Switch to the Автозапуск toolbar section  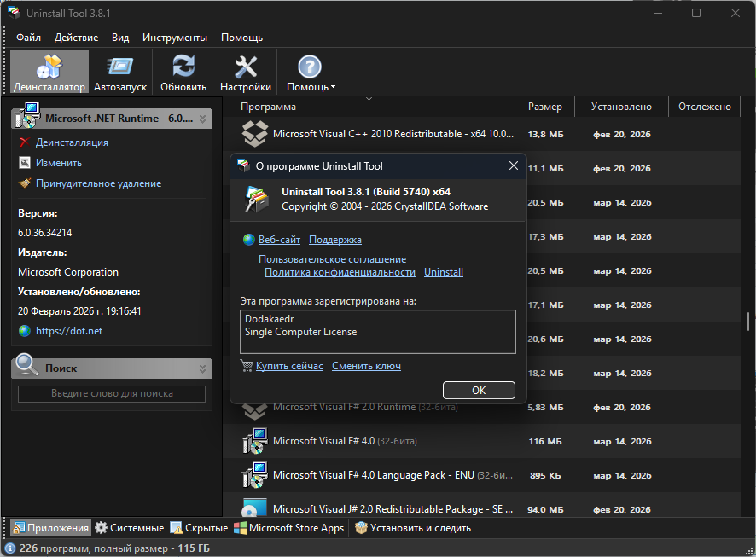(x=120, y=73)
